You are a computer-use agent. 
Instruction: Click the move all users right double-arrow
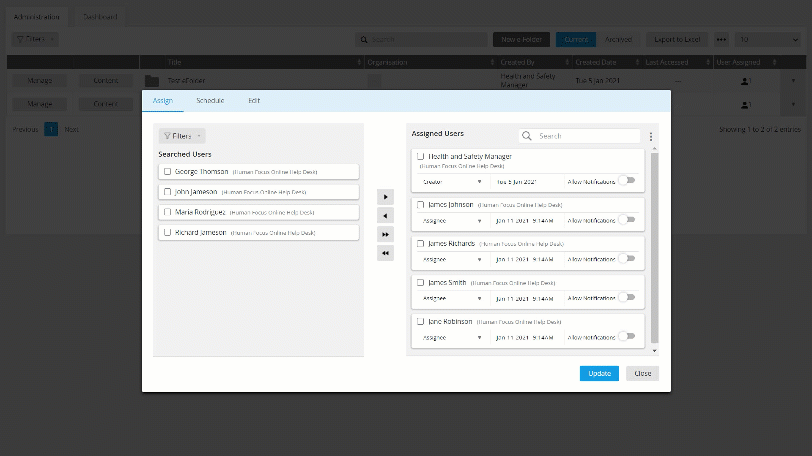coord(386,234)
